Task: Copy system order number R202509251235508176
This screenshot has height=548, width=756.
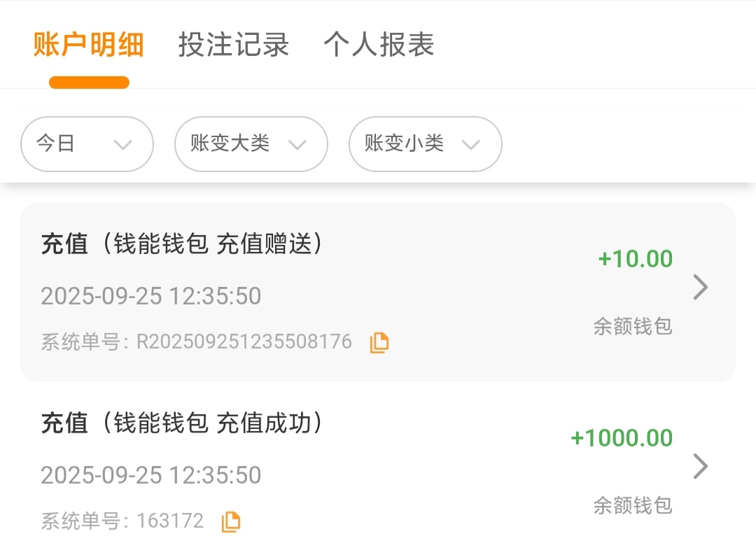Action: pos(379,342)
